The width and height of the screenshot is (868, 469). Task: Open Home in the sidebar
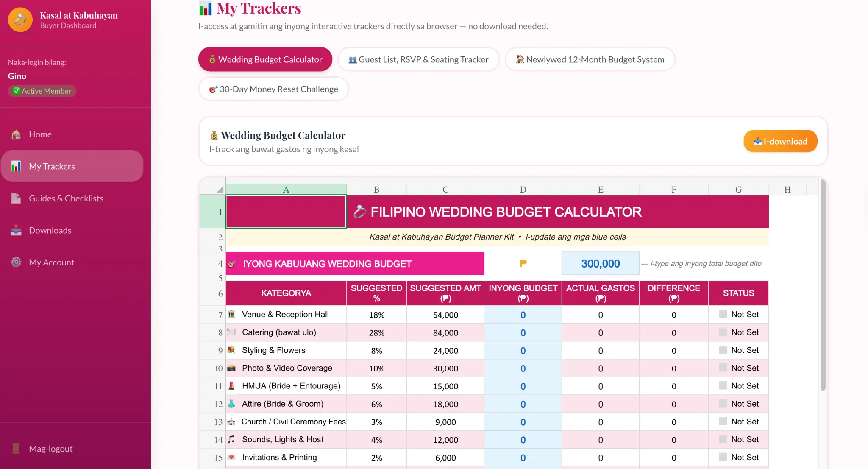72,134
